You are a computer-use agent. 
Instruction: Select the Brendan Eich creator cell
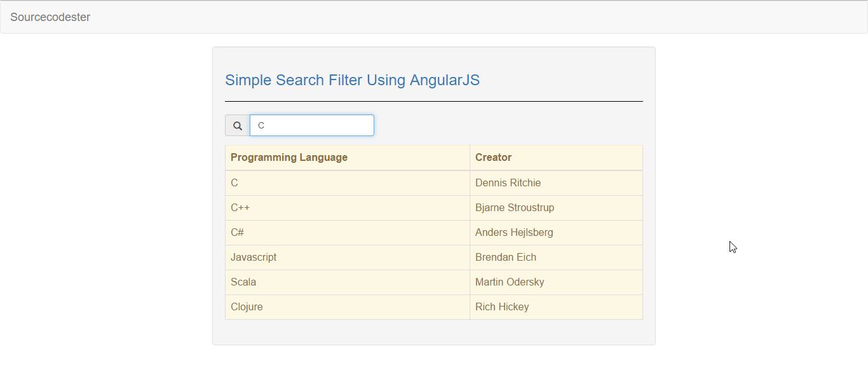(556, 258)
